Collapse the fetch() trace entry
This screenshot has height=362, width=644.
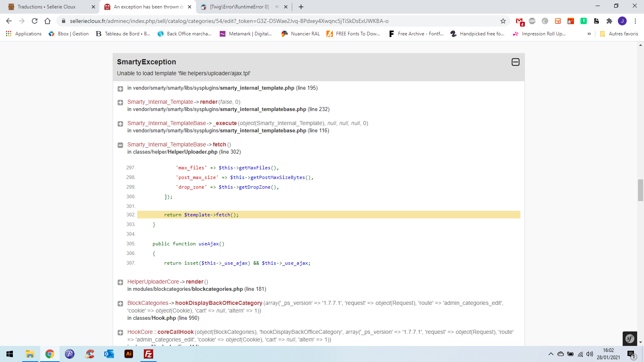(120, 145)
